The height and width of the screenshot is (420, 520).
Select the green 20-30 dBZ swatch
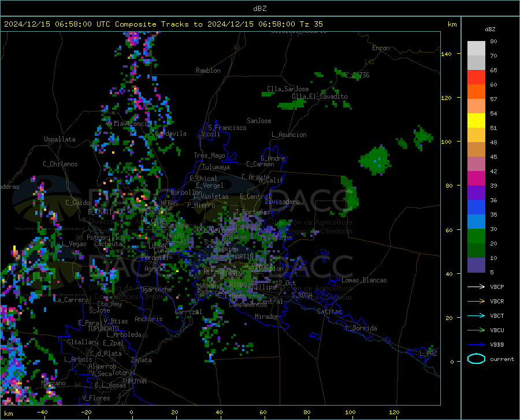476,236
